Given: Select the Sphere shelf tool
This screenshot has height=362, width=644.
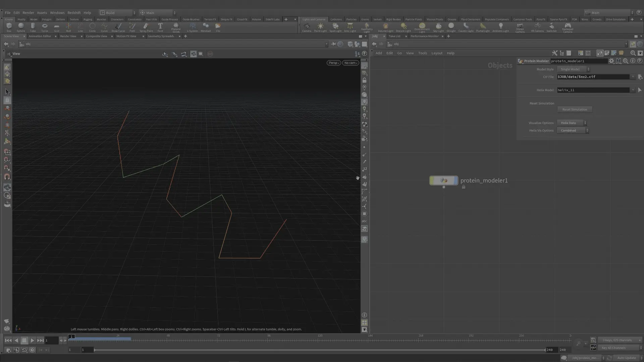Looking at the screenshot, I should click(x=21, y=27).
